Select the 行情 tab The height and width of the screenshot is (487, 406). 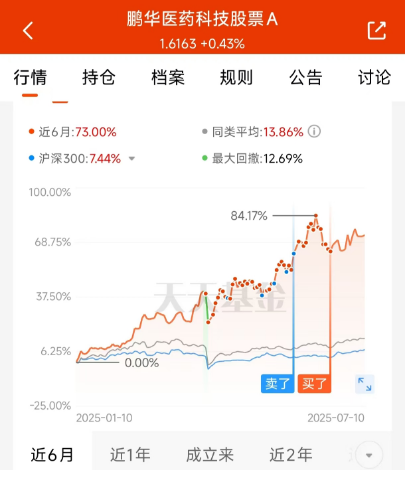point(30,77)
